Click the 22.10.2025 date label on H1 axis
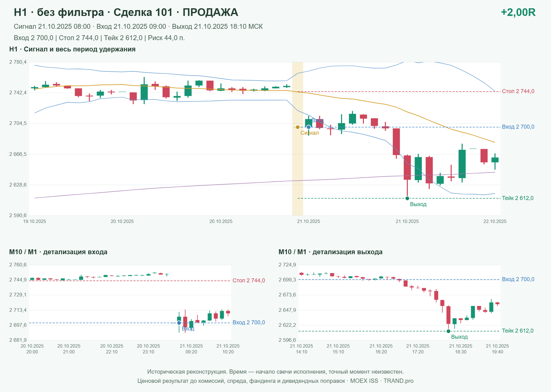Screen dimensions: 551x392 pyautogui.click(x=495, y=221)
